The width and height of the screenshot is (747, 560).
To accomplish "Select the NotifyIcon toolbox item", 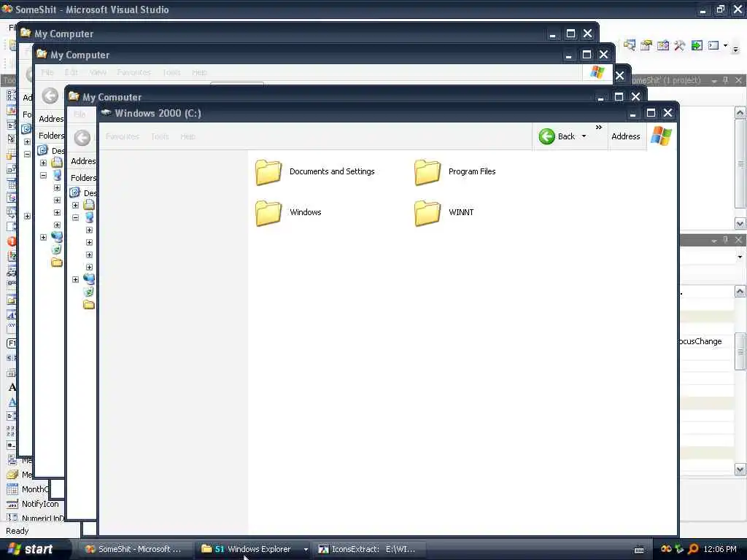I will coord(33,504).
